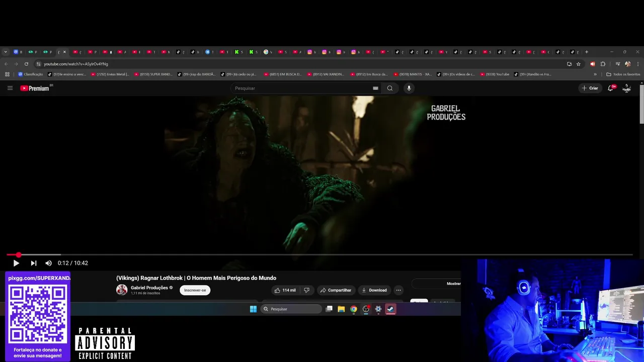Open a new tab with plus button
The height and width of the screenshot is (362, 644).
[x=586, y=52]
